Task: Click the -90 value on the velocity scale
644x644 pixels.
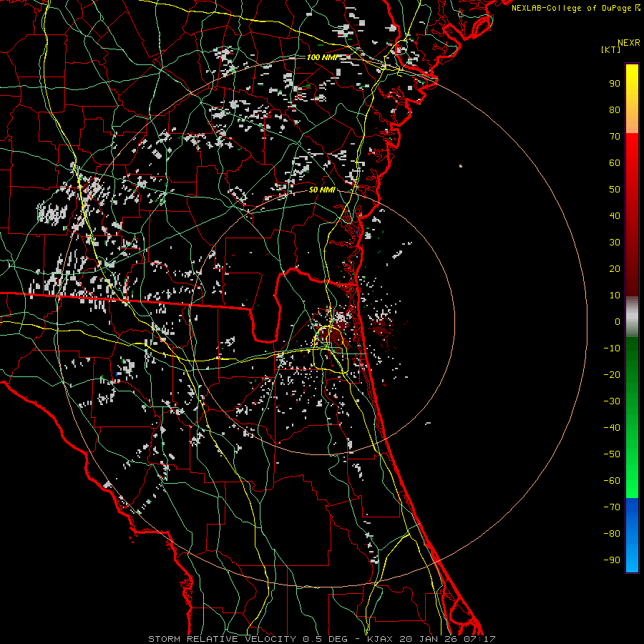Action: (x=613, y=560)
